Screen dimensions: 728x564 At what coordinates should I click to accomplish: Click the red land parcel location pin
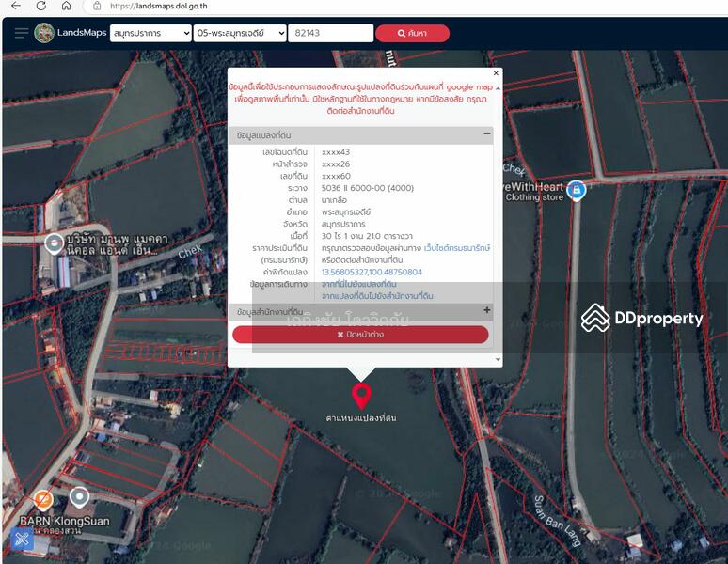pos(361,396)
